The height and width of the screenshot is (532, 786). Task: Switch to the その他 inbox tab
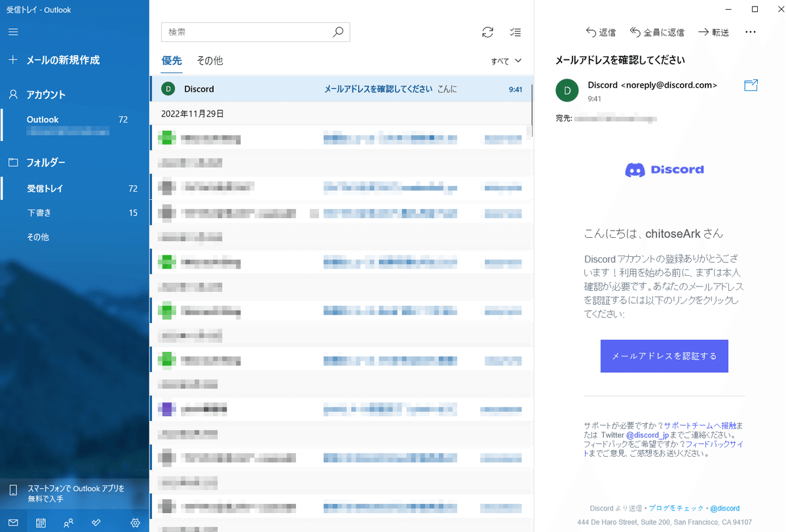pos(210,60)
